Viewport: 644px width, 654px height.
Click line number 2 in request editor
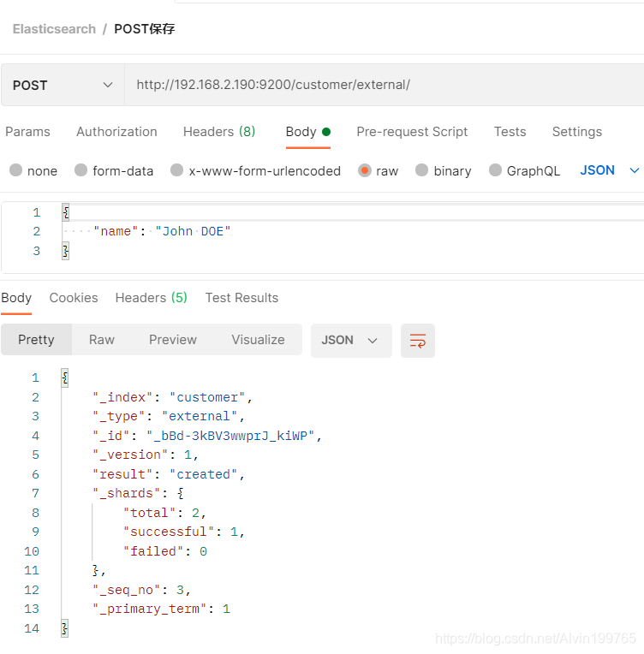click(x=37, y=231)
